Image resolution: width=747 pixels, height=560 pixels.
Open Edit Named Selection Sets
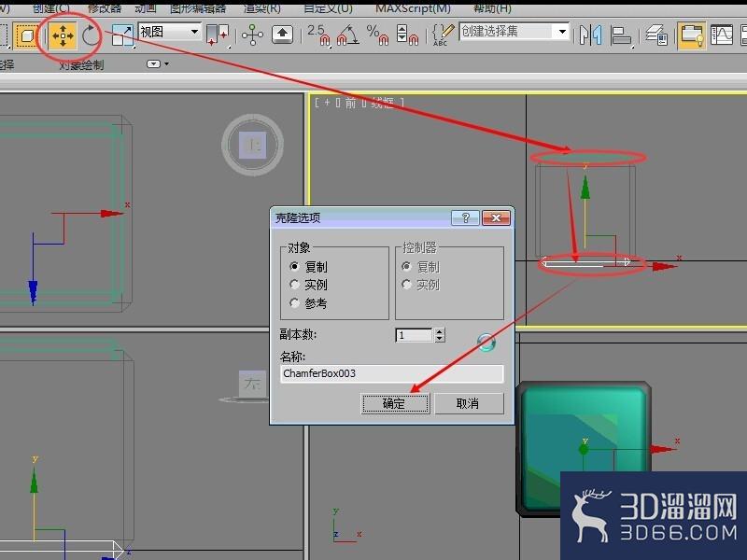(x=443, y=35)
